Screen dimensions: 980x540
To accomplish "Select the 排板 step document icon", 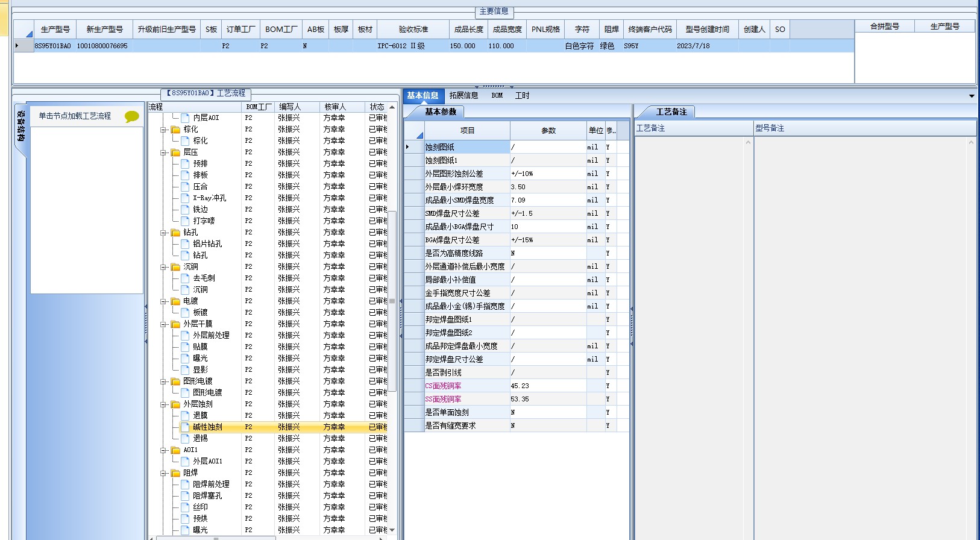I will (x=186, y=175).
